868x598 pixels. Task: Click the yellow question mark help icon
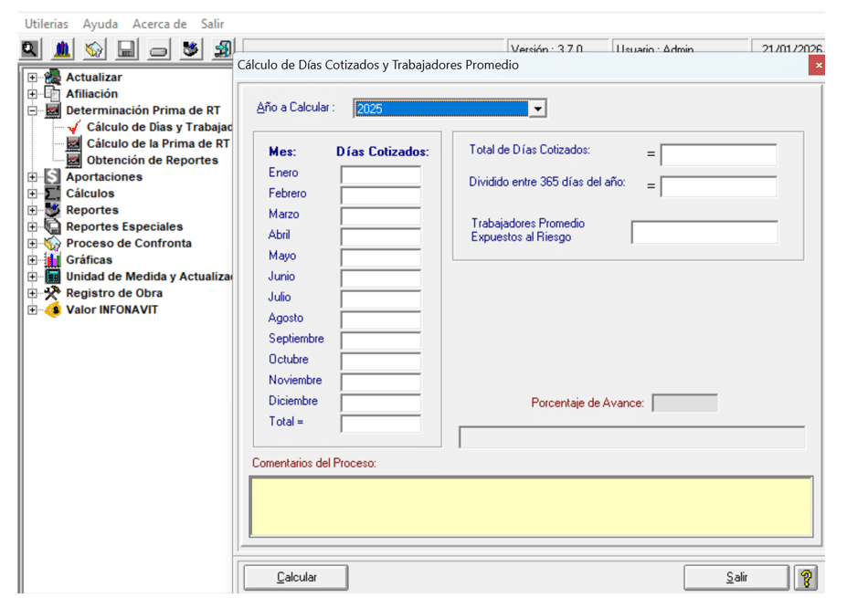tap(805, 577)
